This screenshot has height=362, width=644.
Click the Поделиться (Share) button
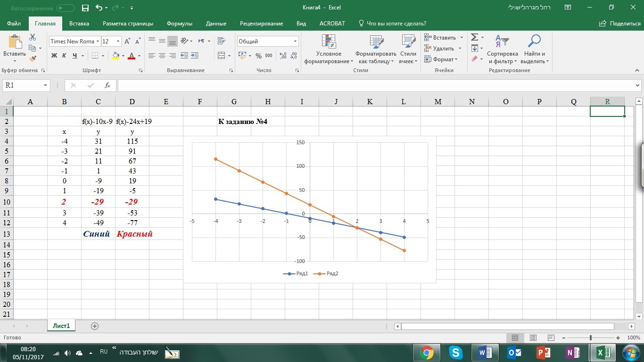pos(620,24)
